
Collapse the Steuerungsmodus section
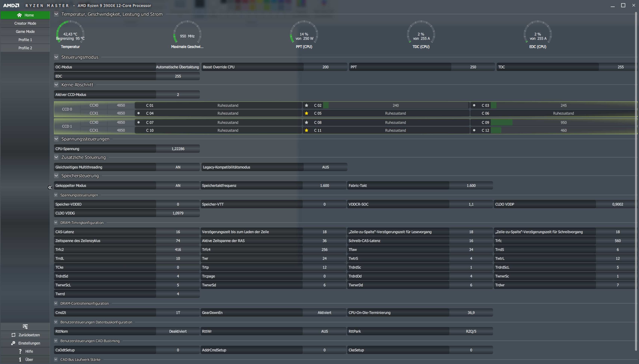click(56, 57)
